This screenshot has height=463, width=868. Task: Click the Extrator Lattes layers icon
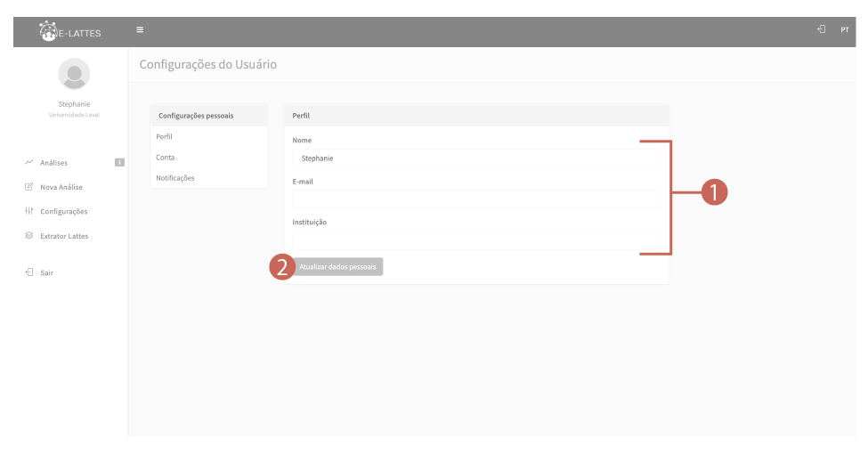[x=29, y=236]
